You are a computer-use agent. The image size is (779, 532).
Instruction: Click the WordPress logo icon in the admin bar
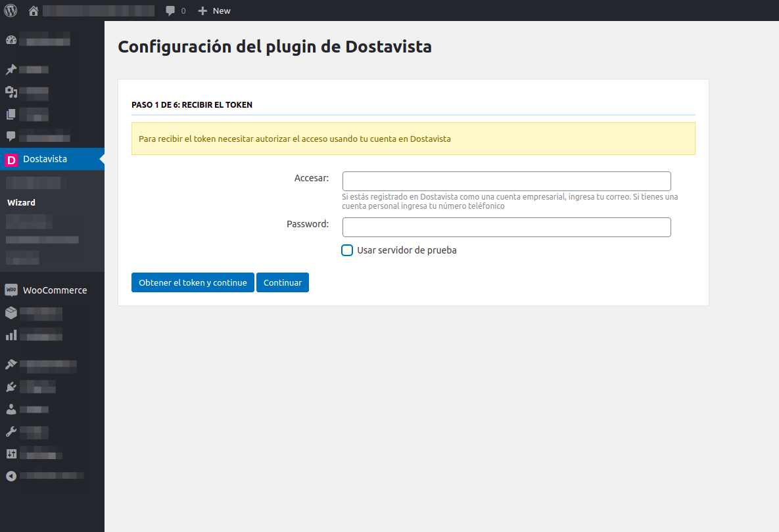[x=11, y=11]
